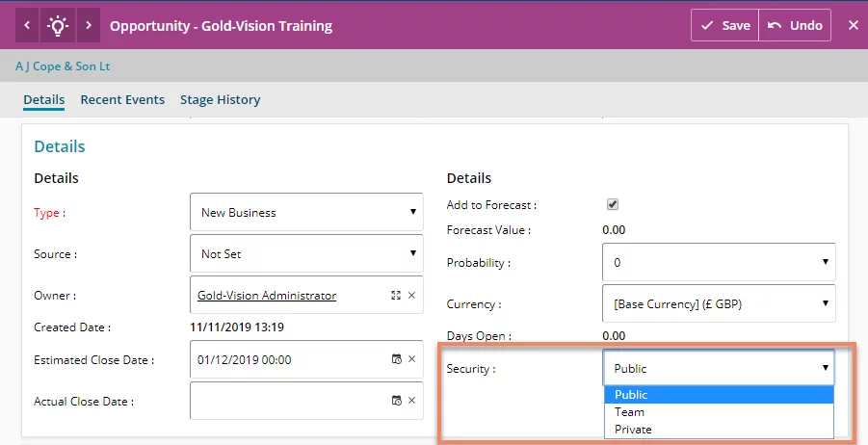This screenshot has height=445, width=868.
Task: Open calendar for Estimated Close Date
Action: (x=396, y=359)
